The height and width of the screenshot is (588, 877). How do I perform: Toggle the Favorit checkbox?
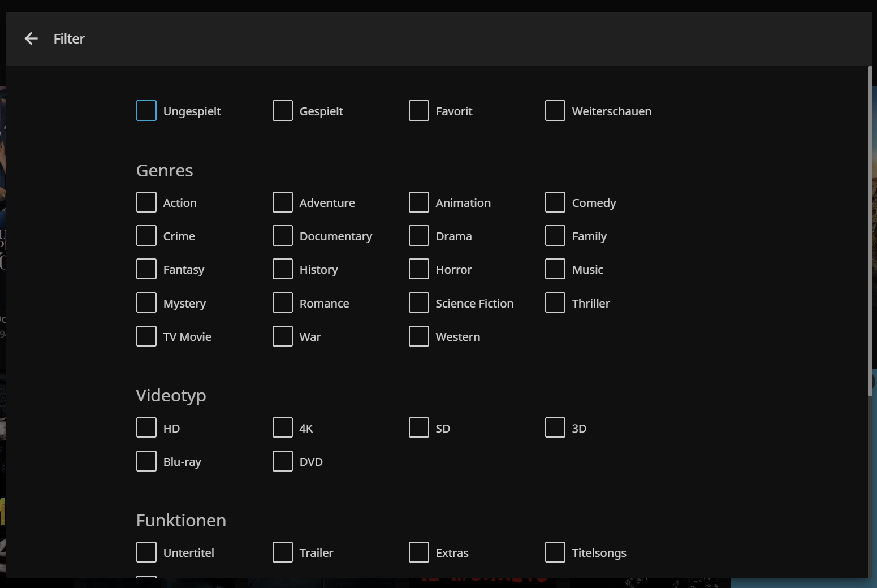click(x=419, y=111)
